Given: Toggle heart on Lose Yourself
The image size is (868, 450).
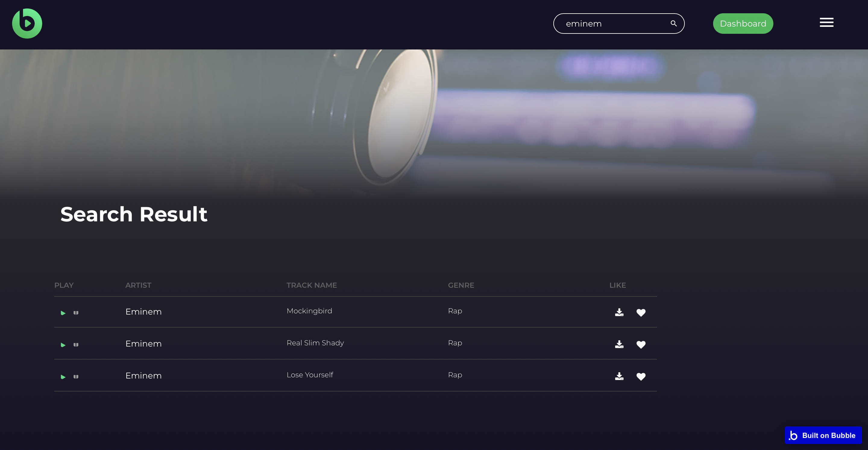Looking at the screenshot, I should (x=641, y=377).
